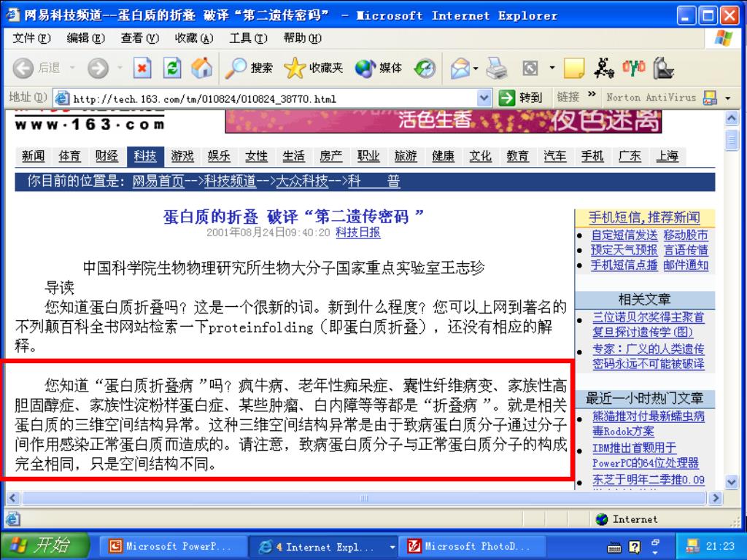747x560 pixels.
Task: Open Favorites (收藏夹) star button
Action: pyautogui.click(x=314, y=68)
